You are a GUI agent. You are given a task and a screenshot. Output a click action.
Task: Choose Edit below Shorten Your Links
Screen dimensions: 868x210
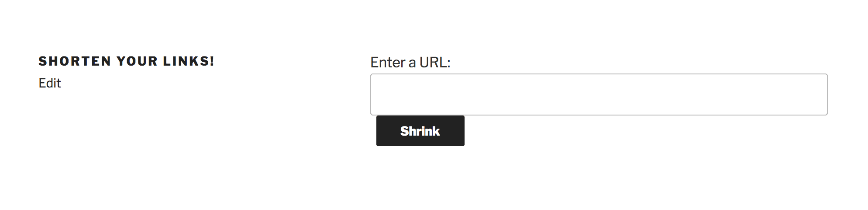50,83
